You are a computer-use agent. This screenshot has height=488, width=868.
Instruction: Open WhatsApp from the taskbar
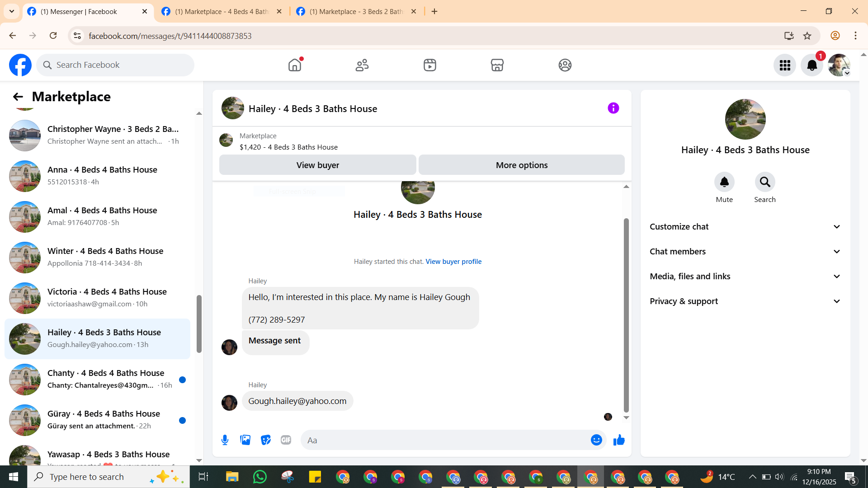(x=260, y=477)
